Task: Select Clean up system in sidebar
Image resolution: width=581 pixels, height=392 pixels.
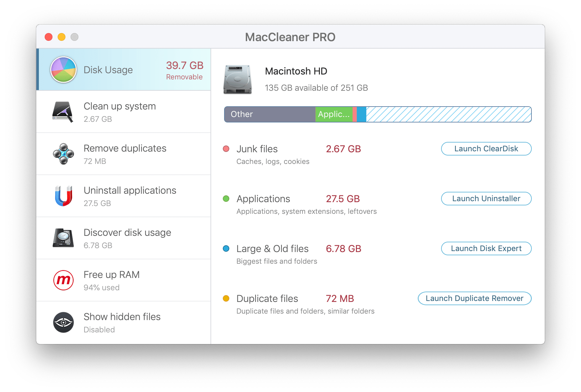Action: (x=124, y=112)
